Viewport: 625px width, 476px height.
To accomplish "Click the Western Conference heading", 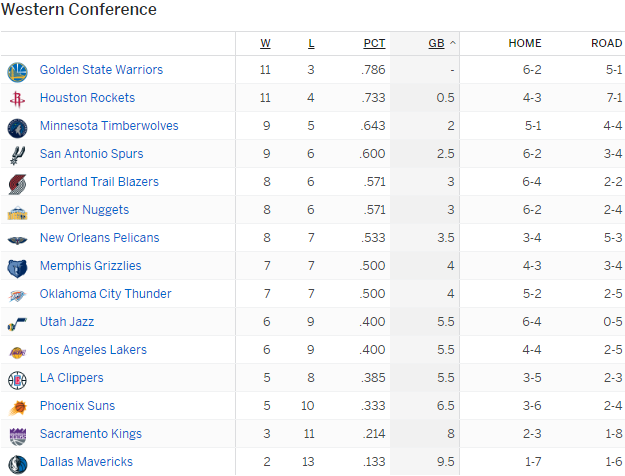I will click(79, 10).
